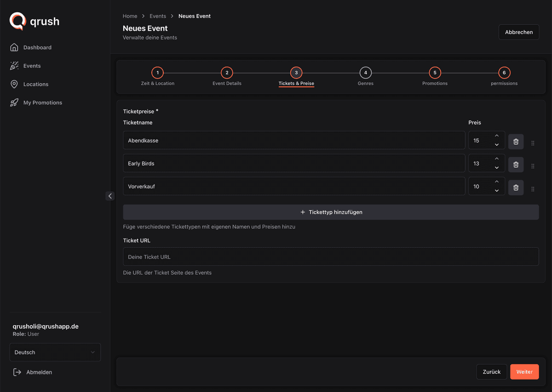552x392 pixels.
Task: Continue with the Weiter button
Action: 524,372
